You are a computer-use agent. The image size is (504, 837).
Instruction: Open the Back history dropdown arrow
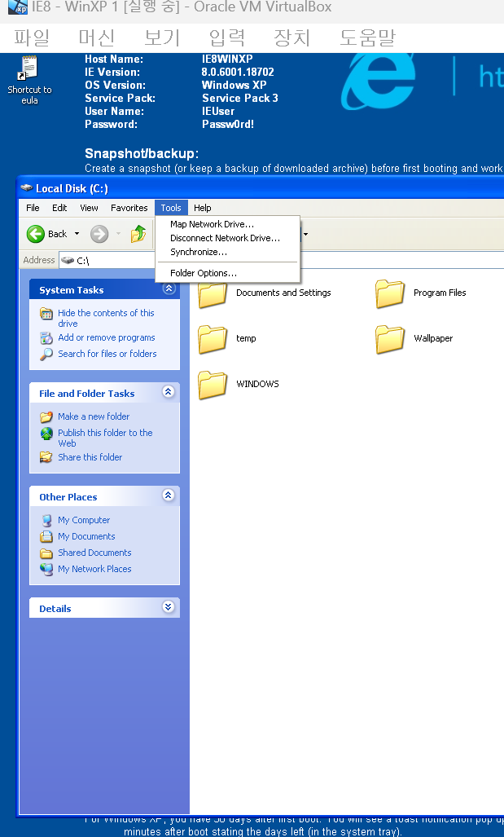[x=77, y=234]
